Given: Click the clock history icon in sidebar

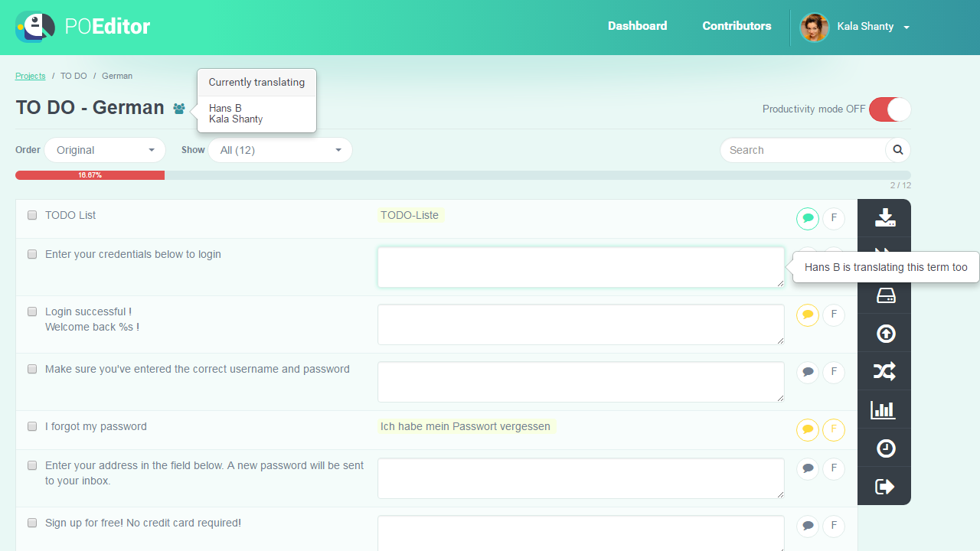Looking at the screenshot, I should tap(885, 448).
